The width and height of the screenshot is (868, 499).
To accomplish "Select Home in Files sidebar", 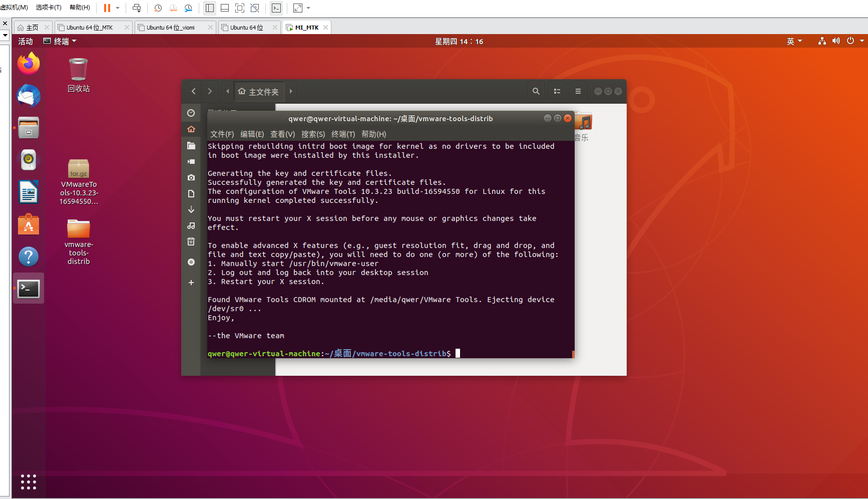I will coord(191,129).
